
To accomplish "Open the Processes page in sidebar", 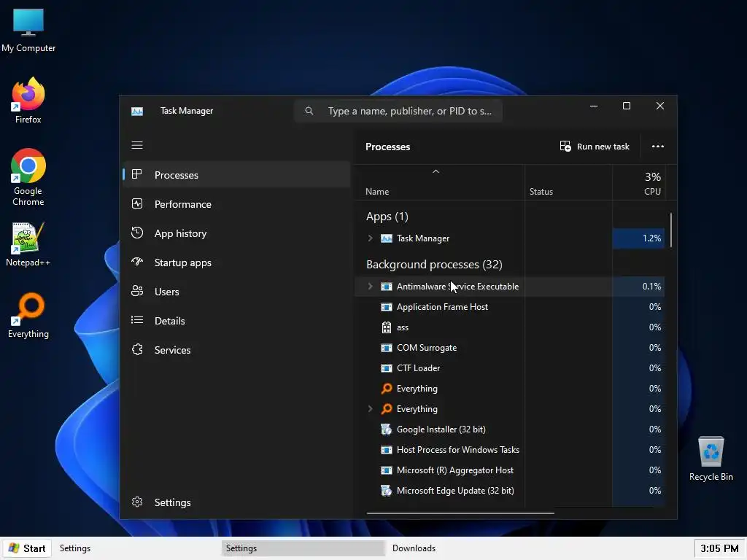I will pos(236,175).
